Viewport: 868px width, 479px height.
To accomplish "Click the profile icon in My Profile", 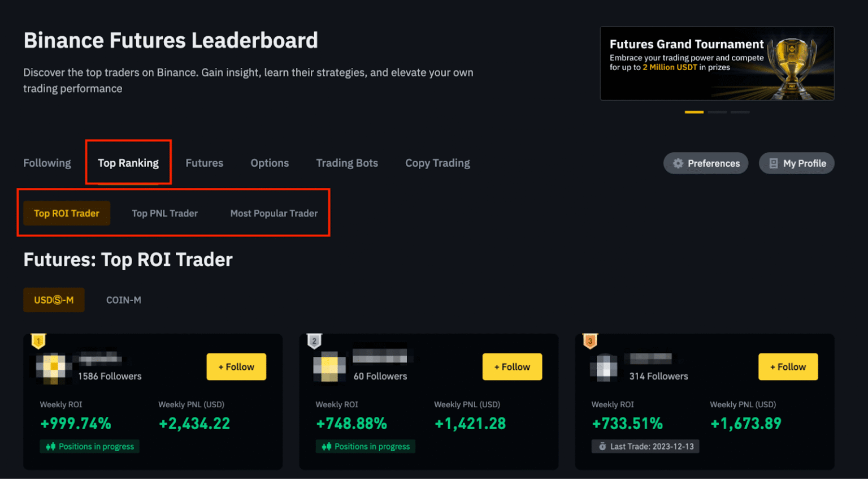I will point(774,163).
